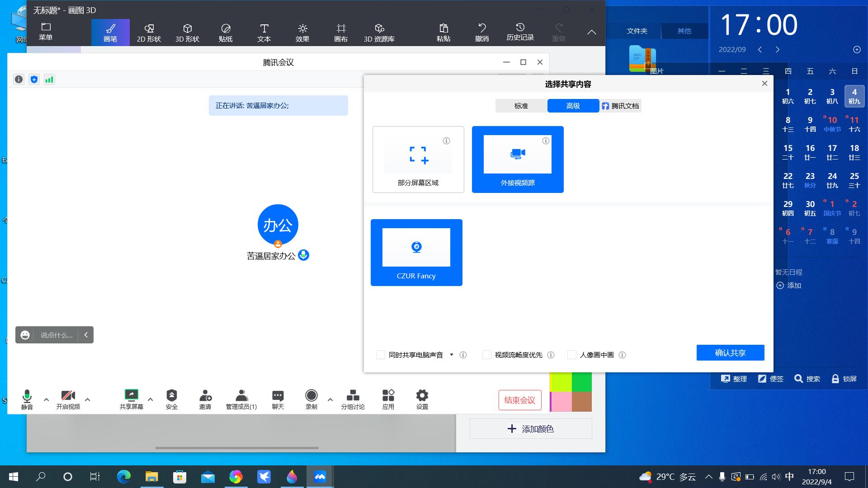Screen dimensions: 868x488
Task: Expand the microphone options arrow
Action: [x=46, y=399]
